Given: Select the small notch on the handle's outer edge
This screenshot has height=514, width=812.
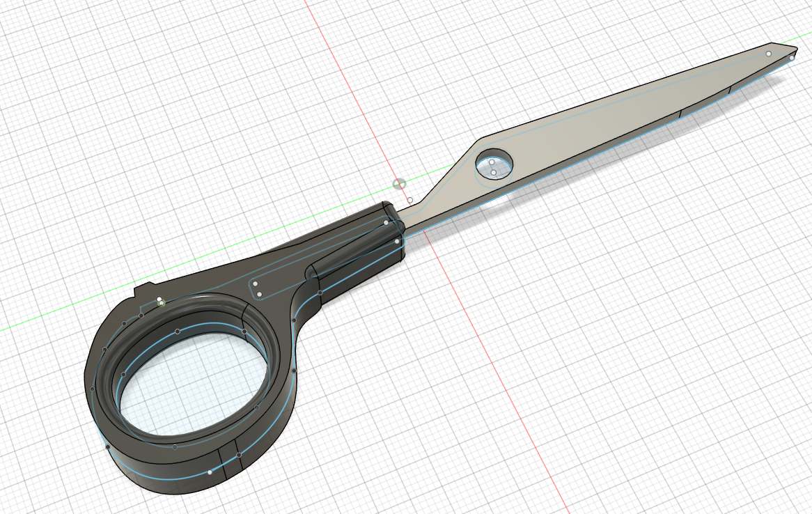Looking at the screenshot, I should (x=143, y=287).
